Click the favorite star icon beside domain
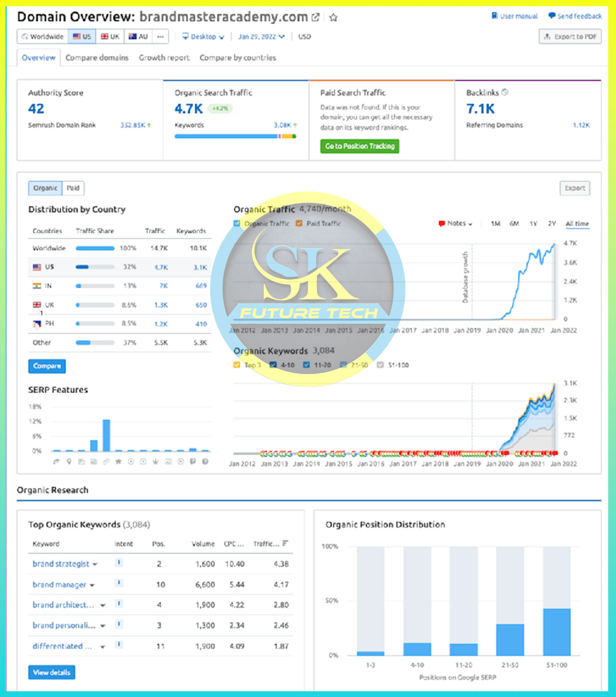The height and width of the screenshot is (697, 616). 333,18
